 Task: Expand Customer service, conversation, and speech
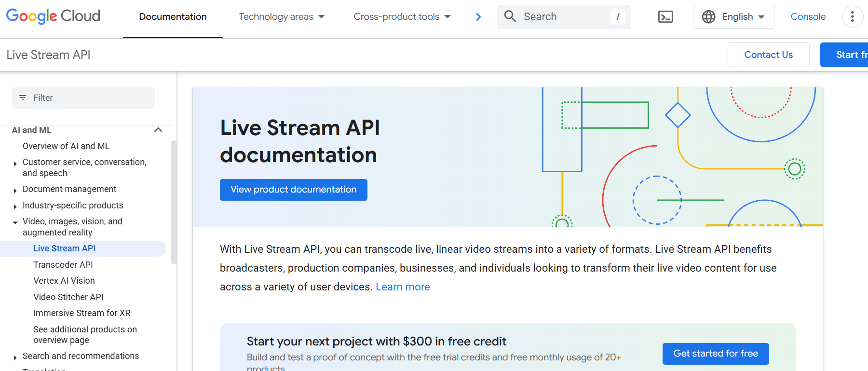coord(15,164)
